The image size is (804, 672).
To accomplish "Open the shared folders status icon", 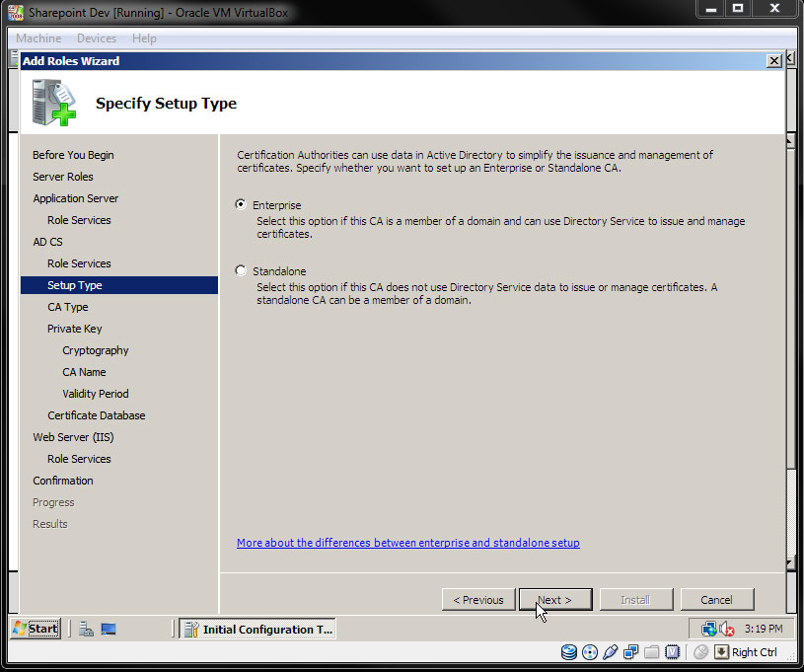I will tap(651, 652).
